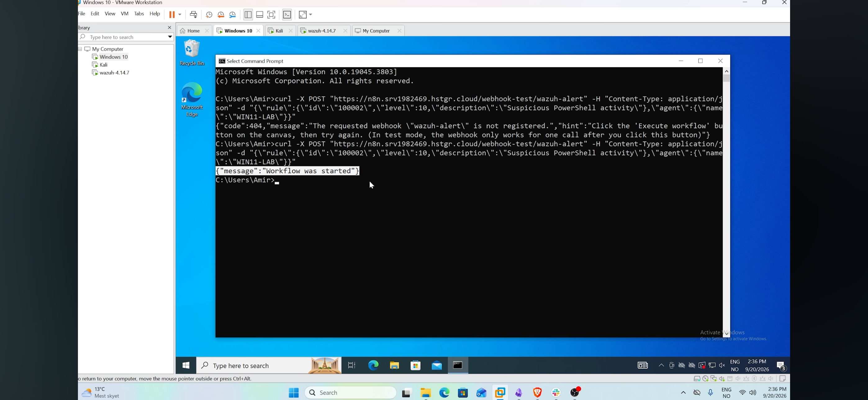Close the Home tab
The height and width of the screenshot is (400, 868).
point(207,31)
